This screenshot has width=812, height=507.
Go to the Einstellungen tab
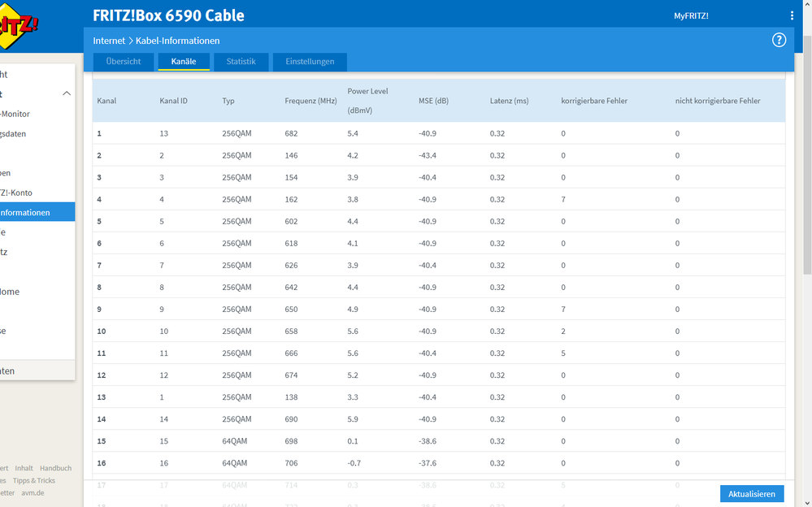tap(310, 62)
